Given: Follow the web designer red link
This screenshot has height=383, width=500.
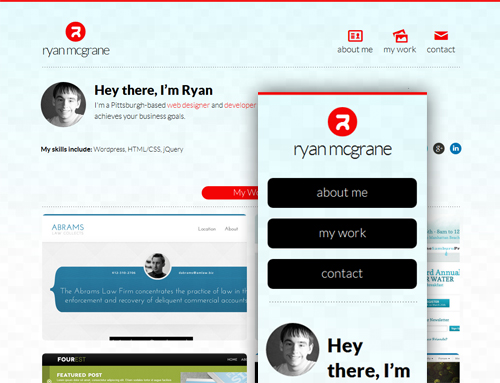Looking at the screenshot, I should pyautogui.click(x=188, y=105).
